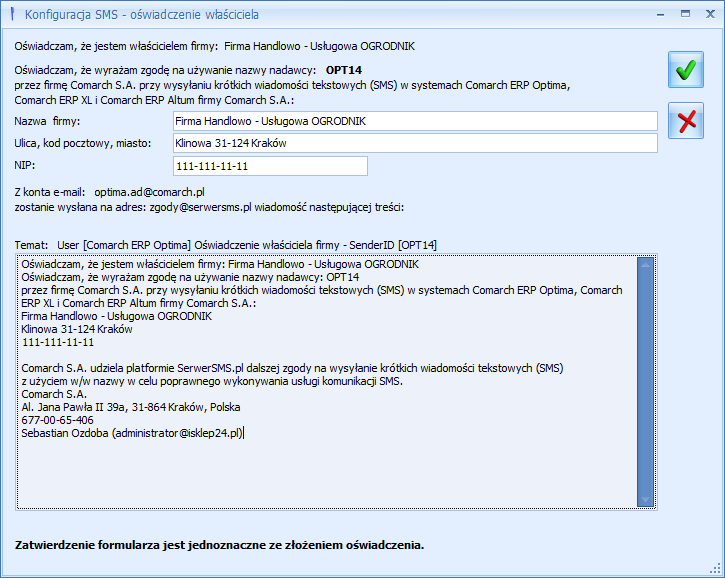Click the address zgody@serwersms.pl line
This screenshot has width=725, height=578.
pos(209,207)
